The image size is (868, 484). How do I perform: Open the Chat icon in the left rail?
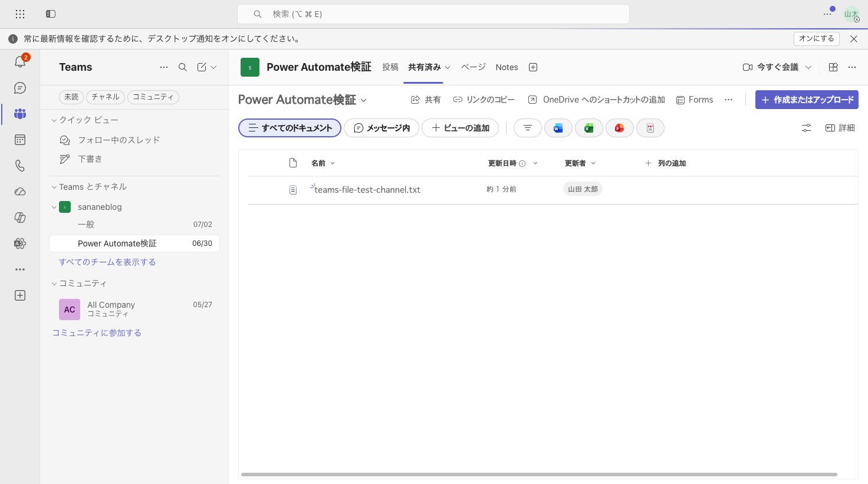pos(20,88)
